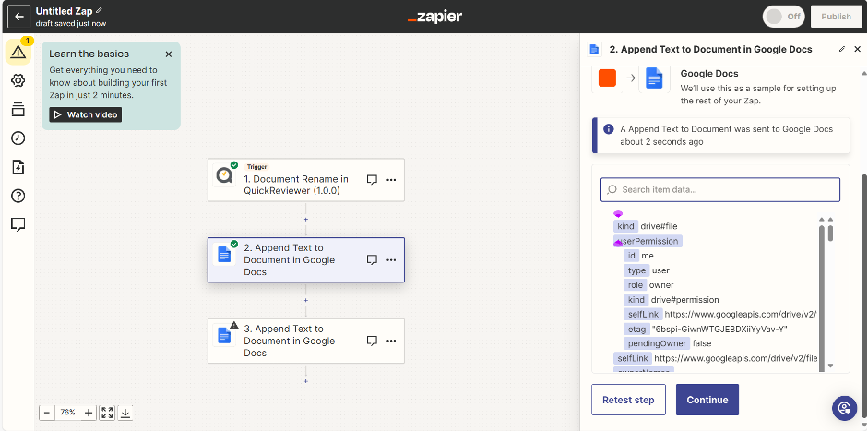Viewport: 868px width, 432px height.
Task: Click the Continue button
Action: pos(707,400)
